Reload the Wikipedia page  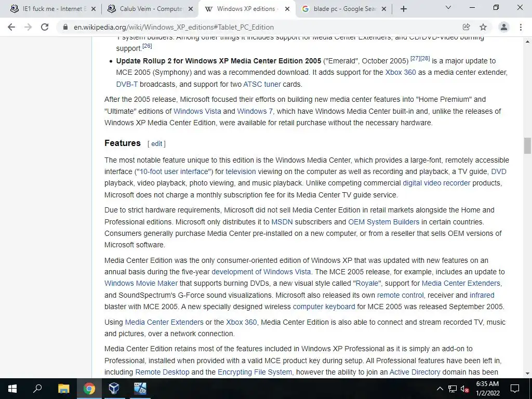pos(45,27)
